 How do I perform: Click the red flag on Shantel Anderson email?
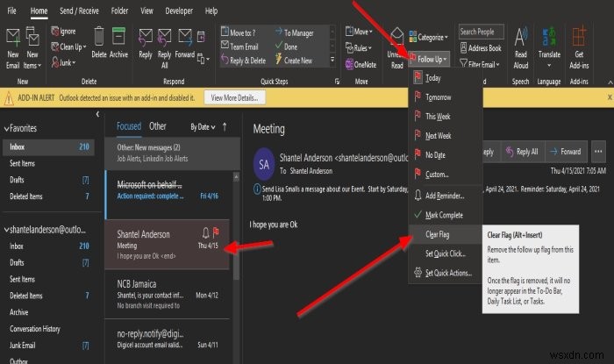(216, 233)
